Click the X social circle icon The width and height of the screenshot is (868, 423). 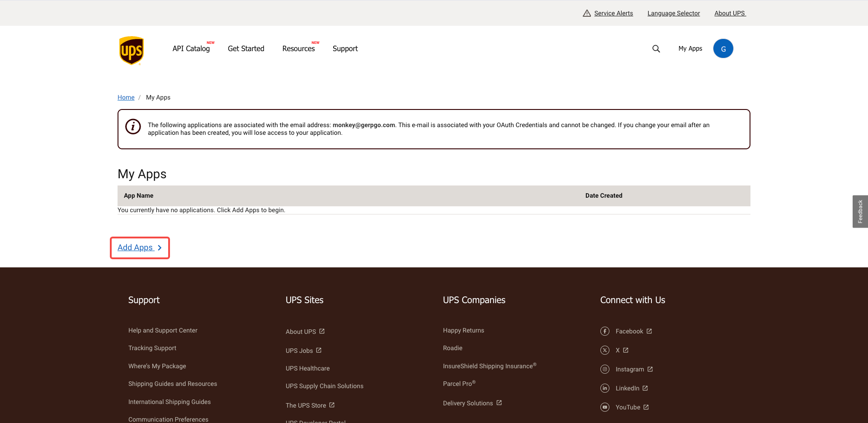click(605, 350)
